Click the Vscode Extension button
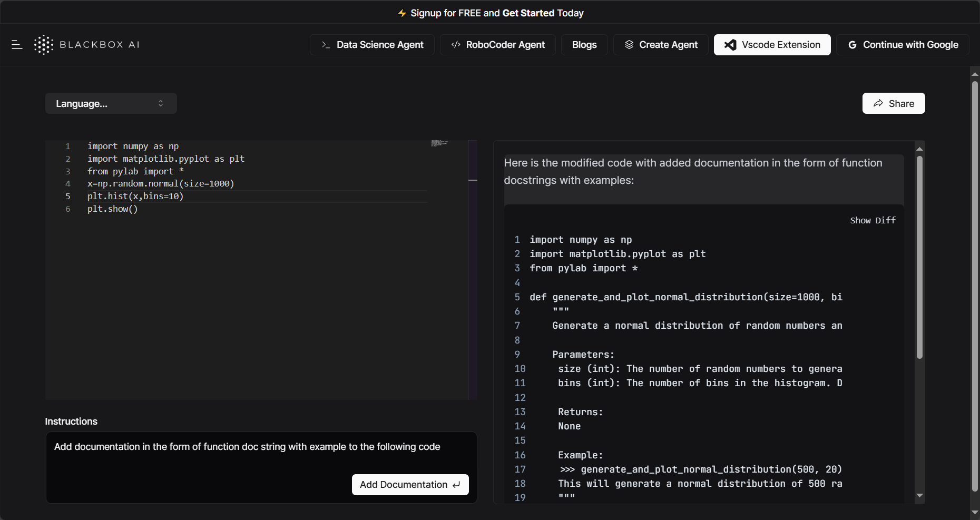This screenshot has height=520, width=980. 772,45
